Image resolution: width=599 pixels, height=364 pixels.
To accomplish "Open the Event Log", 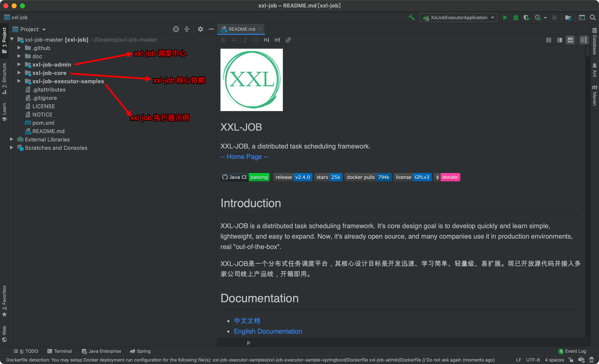I will [572, 351].
